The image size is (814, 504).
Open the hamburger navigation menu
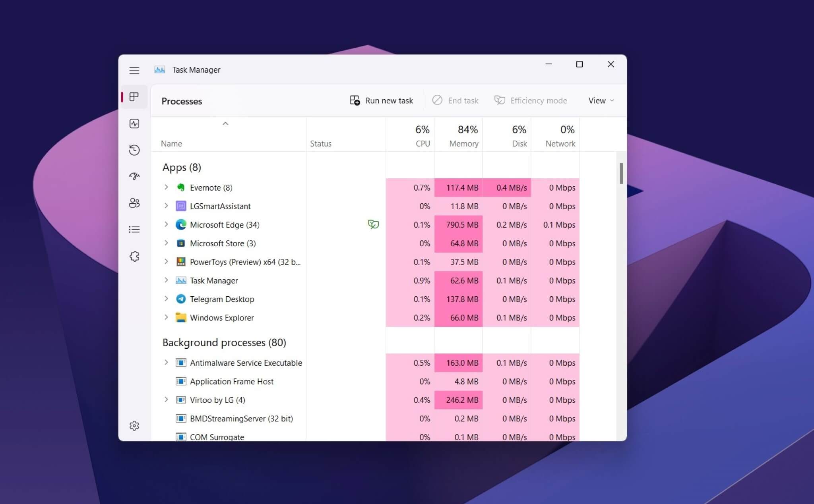pyautogui.click(x=134, y=70)
